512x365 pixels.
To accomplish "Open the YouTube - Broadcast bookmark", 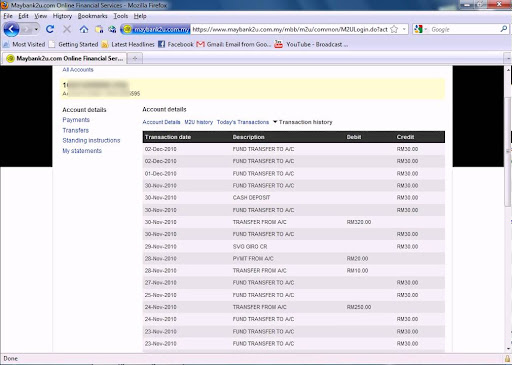I will 311,44.
